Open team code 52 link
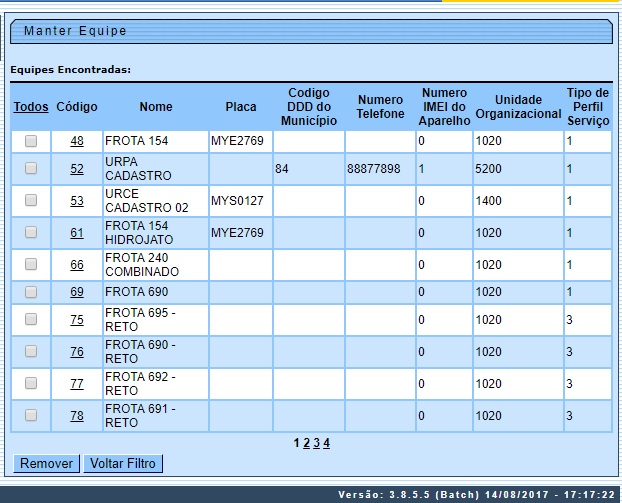Viewport: 622px width, 503px height. click(77, 169)
